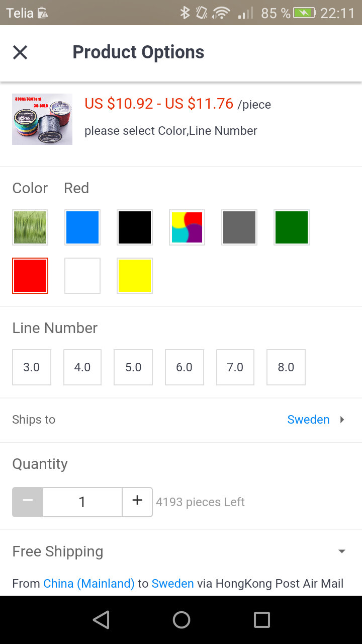Open the recent apps square button
362x644 pixels.
(x=261, y=620)
